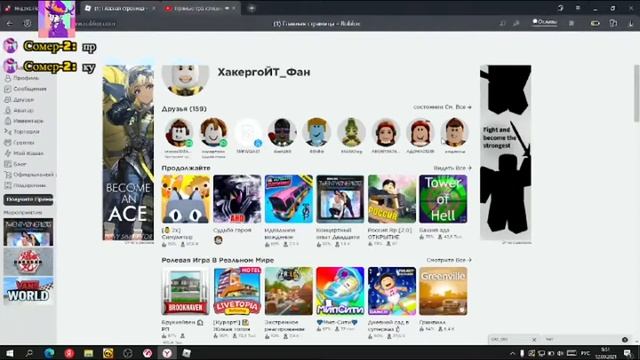Open friend avatar with dark skin and sunglasses
Image resolution: width=640 pixels, height=360 pixels.
pos(282,133)
